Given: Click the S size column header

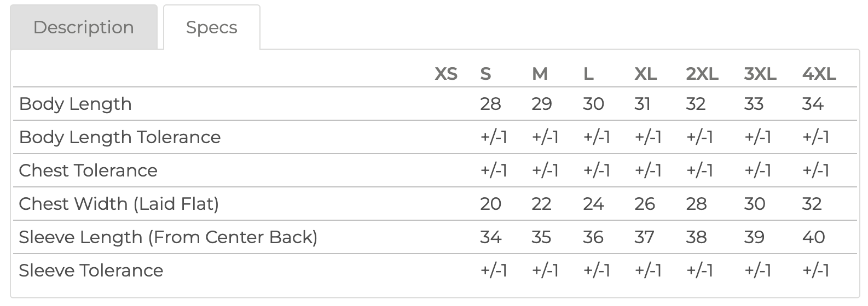Looking at the screenshot, I should pyautogui.click(x=485, y=74).
